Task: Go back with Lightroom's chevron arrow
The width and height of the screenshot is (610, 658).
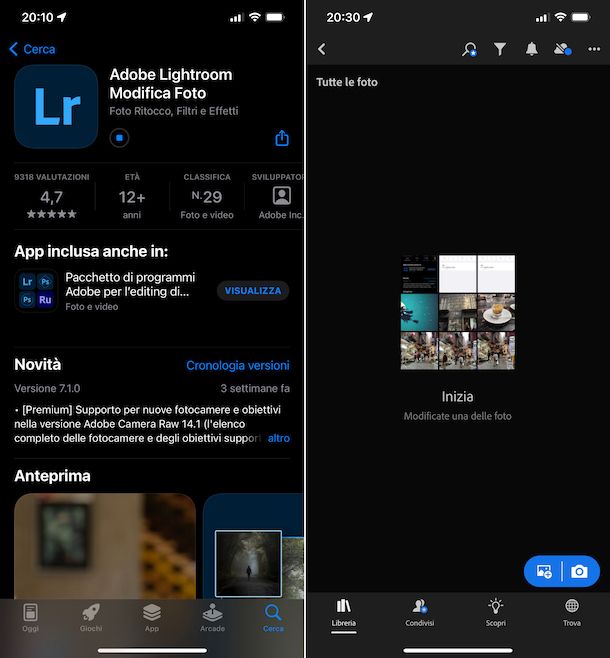Action: click(322, 49)
